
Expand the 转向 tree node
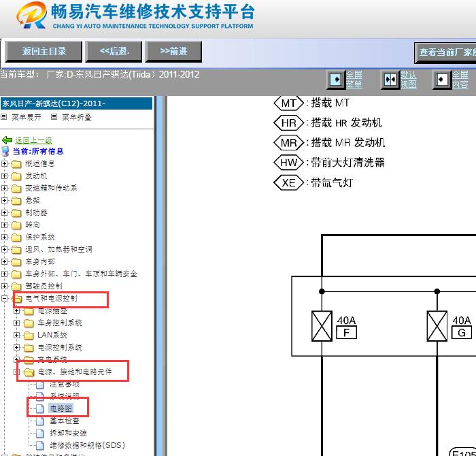pyautogui.click(x=4, y=225)
